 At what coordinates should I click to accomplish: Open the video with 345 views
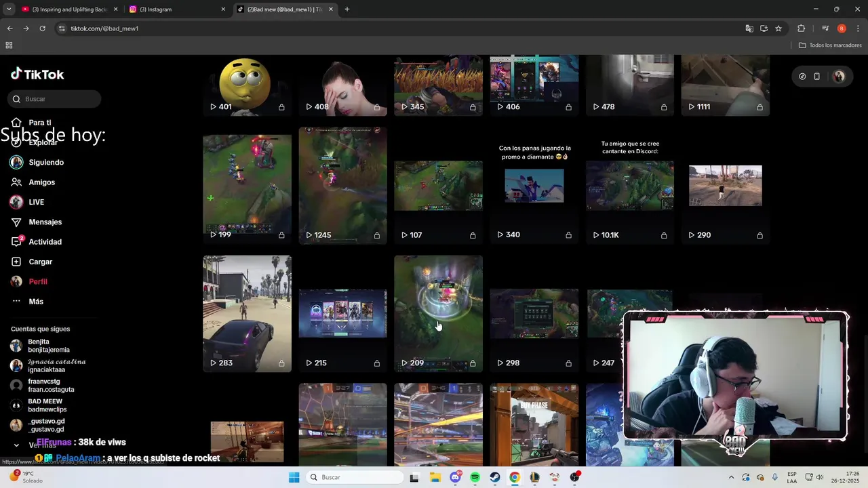(438, 85)
